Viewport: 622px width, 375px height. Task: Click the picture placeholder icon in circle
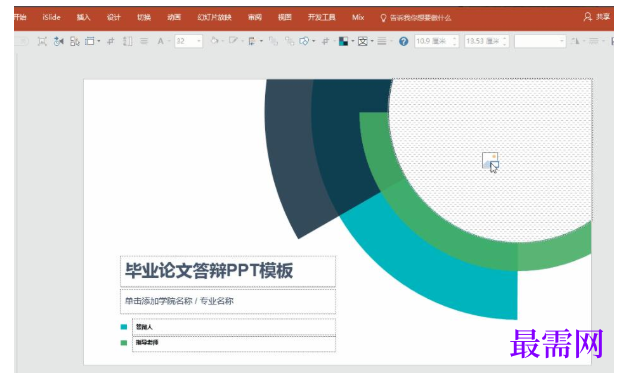click(490, 161)
